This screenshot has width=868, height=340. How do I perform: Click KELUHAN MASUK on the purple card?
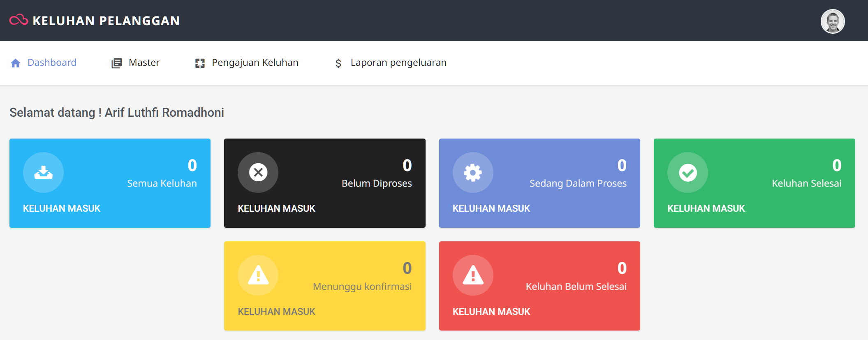[x=491, y=208]
